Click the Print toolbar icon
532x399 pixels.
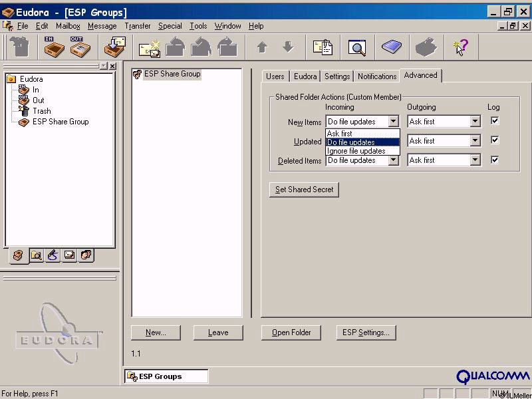coord(426,47)
